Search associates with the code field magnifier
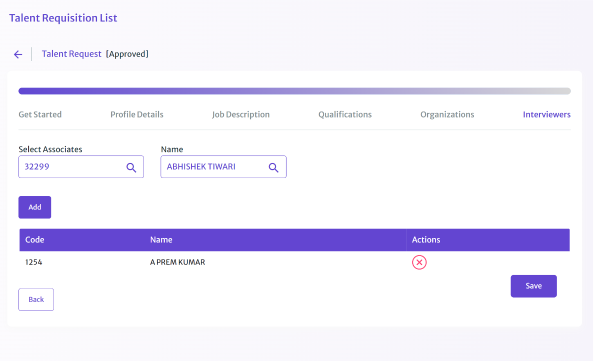 [x=131, y=167]
